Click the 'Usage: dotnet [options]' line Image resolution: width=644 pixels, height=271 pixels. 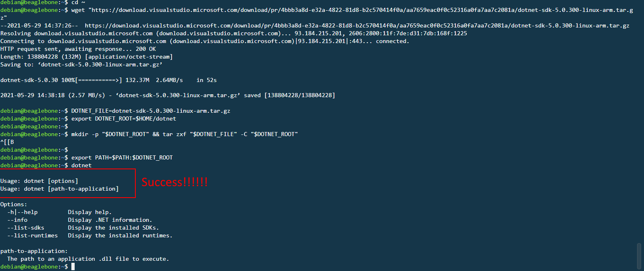tap(39, 181)
